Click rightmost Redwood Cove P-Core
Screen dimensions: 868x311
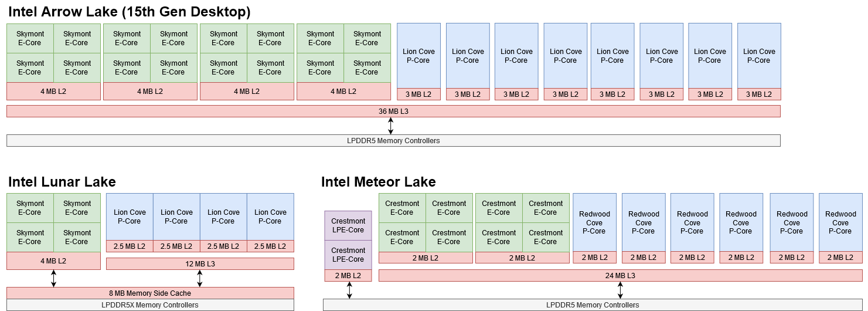pyautogui.click(x=840, y=222)
